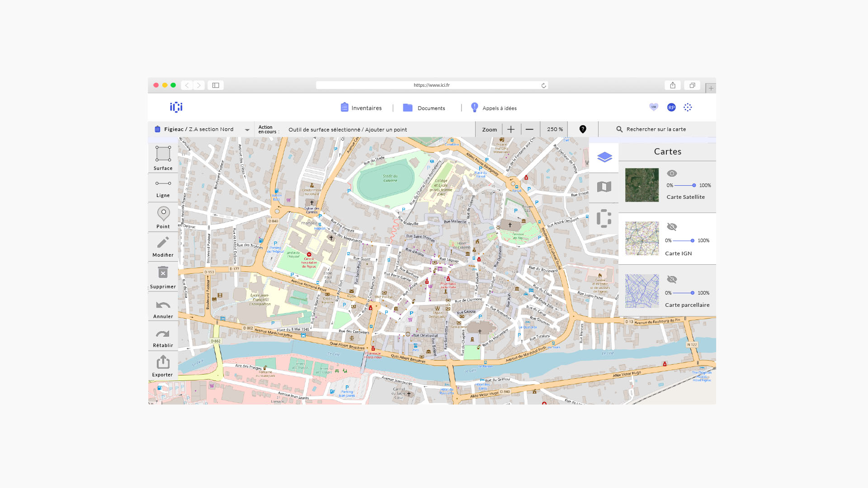Select the Point marker tool

[x=163, y=217]
